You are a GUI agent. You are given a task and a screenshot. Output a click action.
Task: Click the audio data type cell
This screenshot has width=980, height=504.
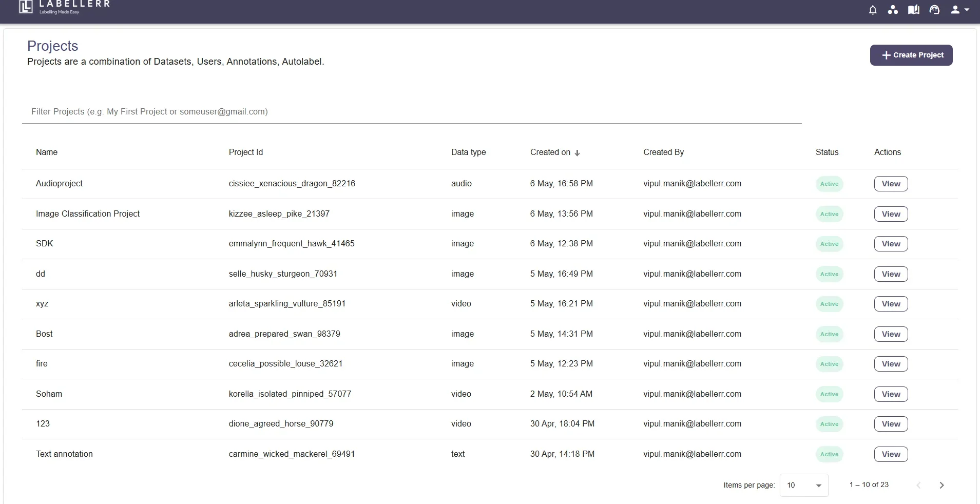[x=461, y=183]
